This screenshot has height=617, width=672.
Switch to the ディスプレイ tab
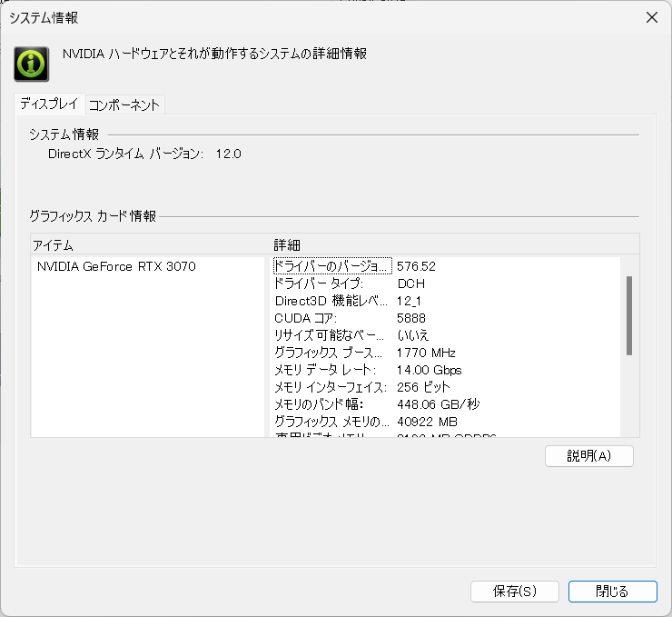coord(50,104)
